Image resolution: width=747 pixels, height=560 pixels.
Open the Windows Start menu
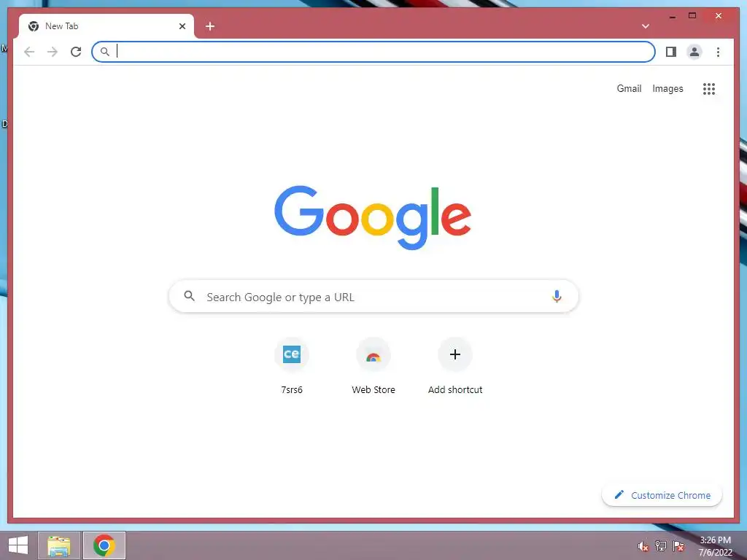[18, 545]
